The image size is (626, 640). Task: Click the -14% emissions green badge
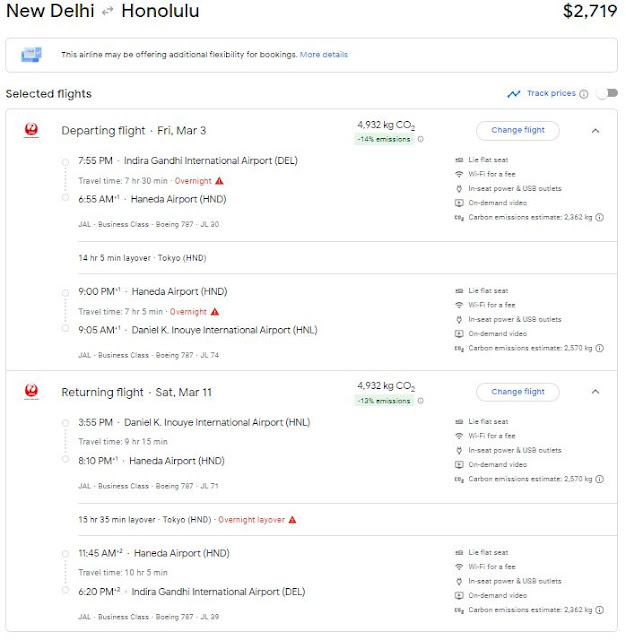(384, 139)
